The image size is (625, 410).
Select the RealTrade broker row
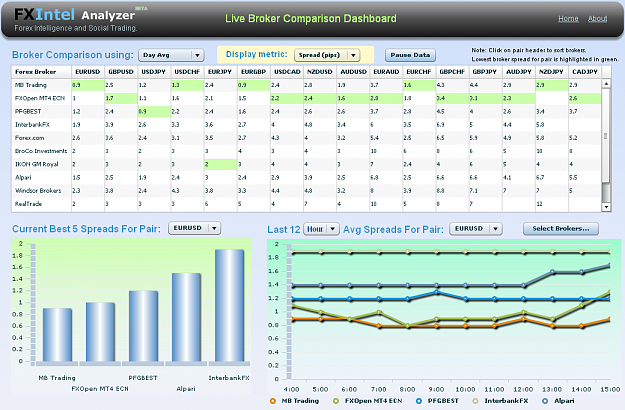click(x=306, y=203)
